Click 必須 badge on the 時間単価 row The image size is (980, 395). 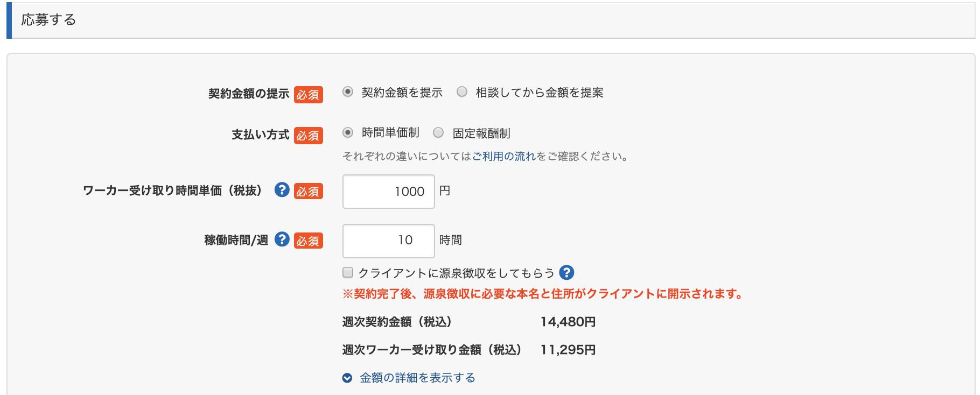pyautogui.click(x=308, y=191)
